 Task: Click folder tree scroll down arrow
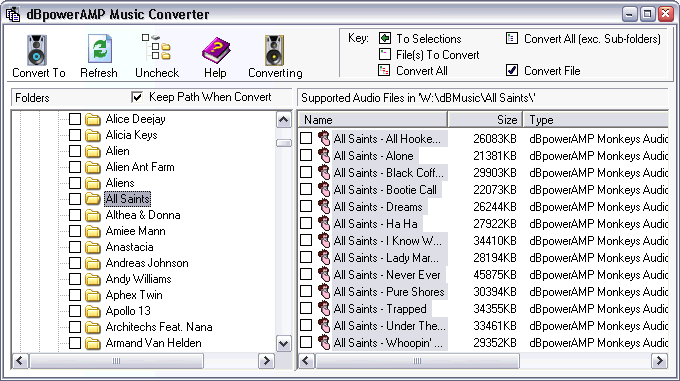pyautogui.click(x=284, y=344)
